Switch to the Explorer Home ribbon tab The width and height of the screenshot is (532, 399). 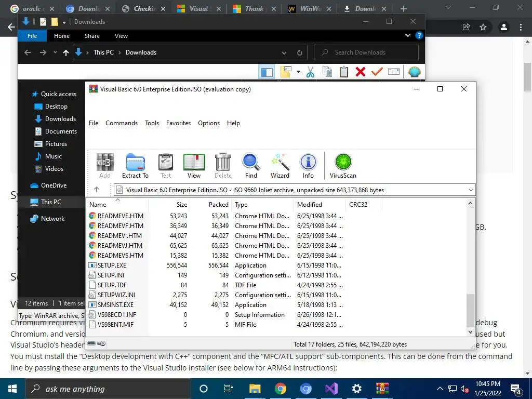(62, 36)
